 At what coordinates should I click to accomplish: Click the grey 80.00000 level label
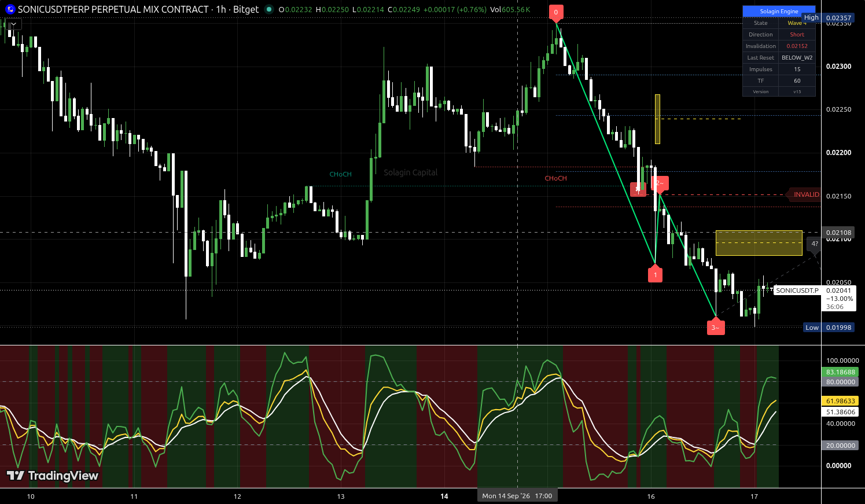[x=840, y=382]
